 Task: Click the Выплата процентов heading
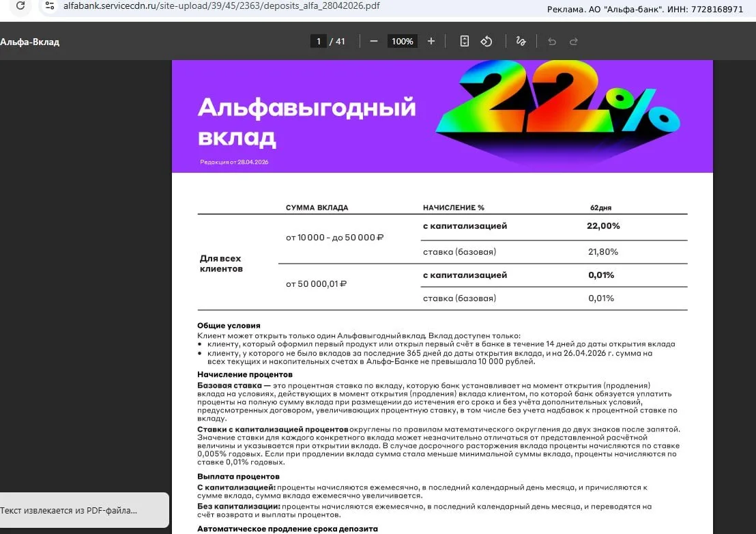pyautogui.click(x=238, y=477)
